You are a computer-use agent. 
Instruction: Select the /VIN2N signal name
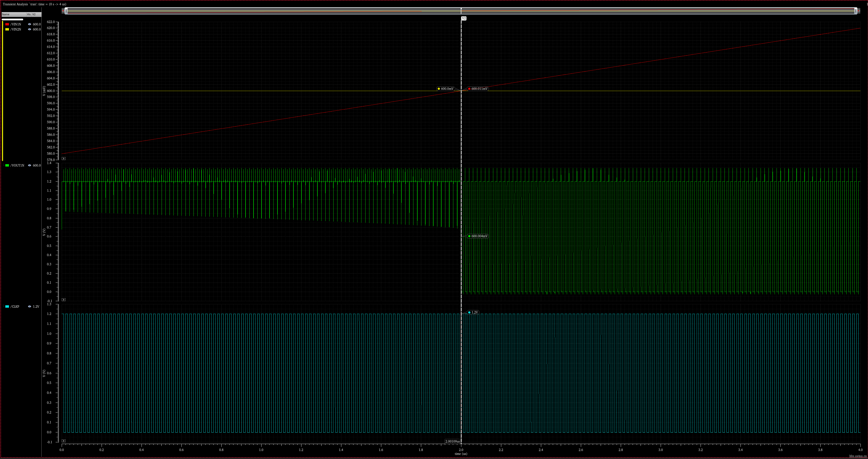16,29
